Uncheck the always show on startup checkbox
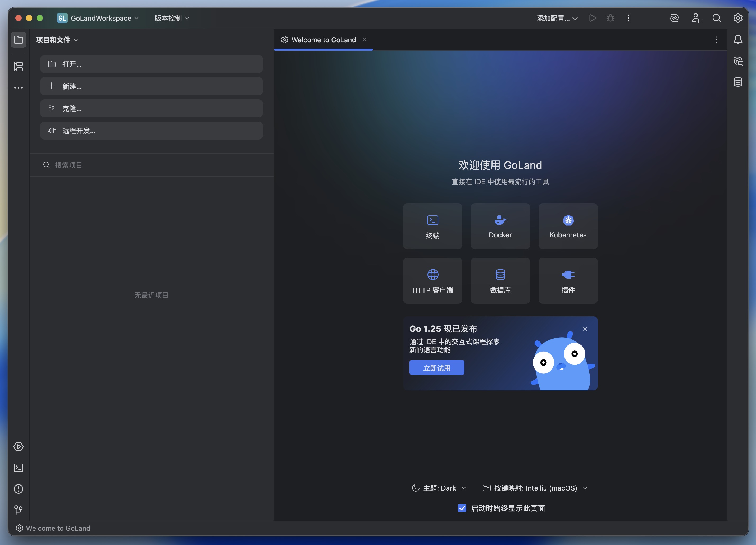The height and width of the screenshot is (545, 756). click(x=462, y=508)
